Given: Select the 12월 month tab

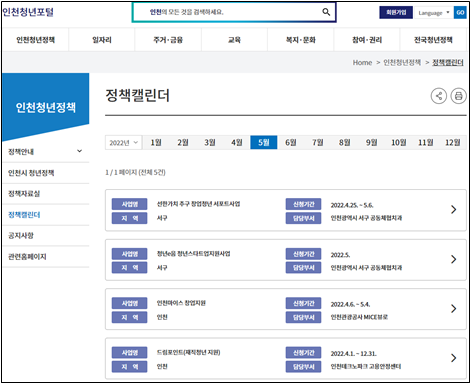Looking at the screenshot, I should [453, 142].
